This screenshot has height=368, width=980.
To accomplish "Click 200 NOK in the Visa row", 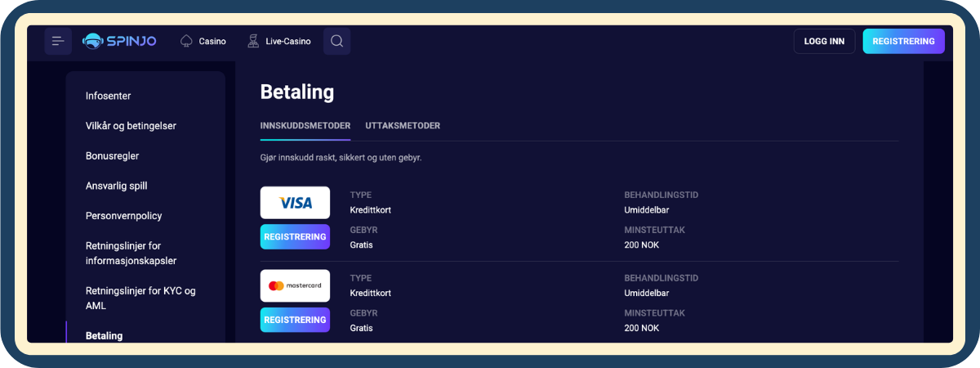I will pyautogui.click(x=642, y=245).
